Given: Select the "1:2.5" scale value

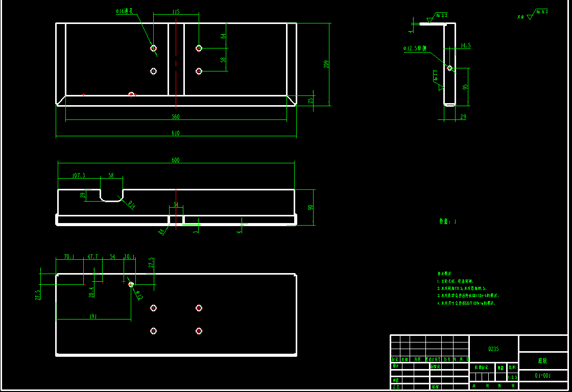Looking at the screenshot, I should (513, 377).
